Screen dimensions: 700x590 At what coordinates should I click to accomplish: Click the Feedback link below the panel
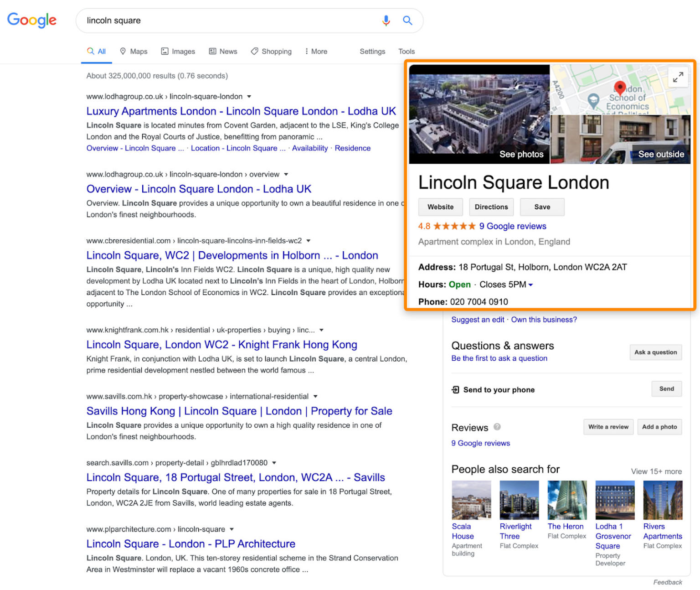tap(668, 582)
